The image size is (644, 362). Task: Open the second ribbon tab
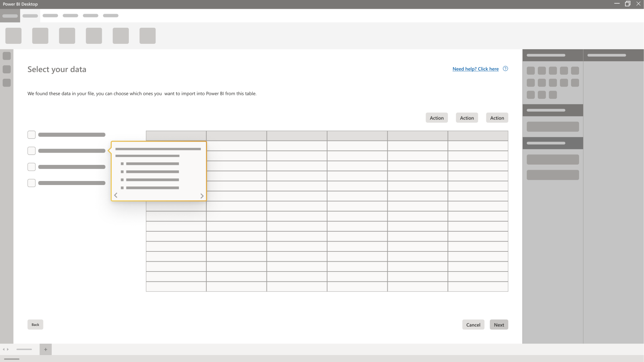[x=30, y=16]
